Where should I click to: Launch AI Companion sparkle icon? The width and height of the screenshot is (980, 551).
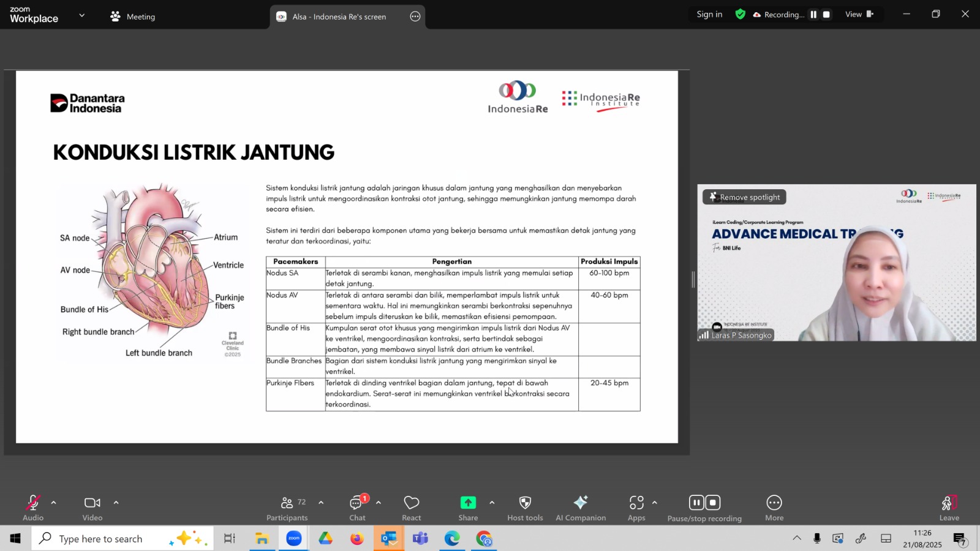point(580,503)
